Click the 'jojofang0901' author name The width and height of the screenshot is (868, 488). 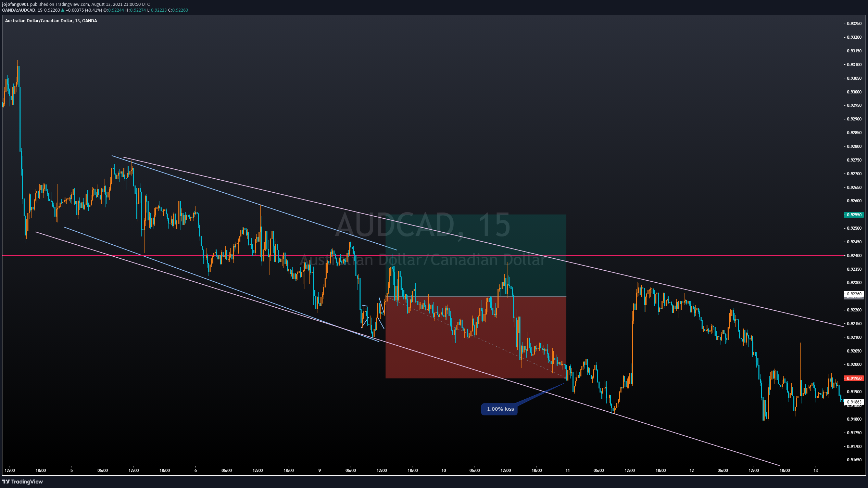tap(15, 4)
